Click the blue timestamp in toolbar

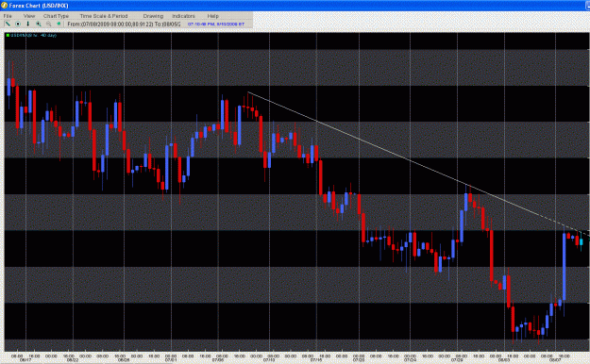click(x=216, y=24)
